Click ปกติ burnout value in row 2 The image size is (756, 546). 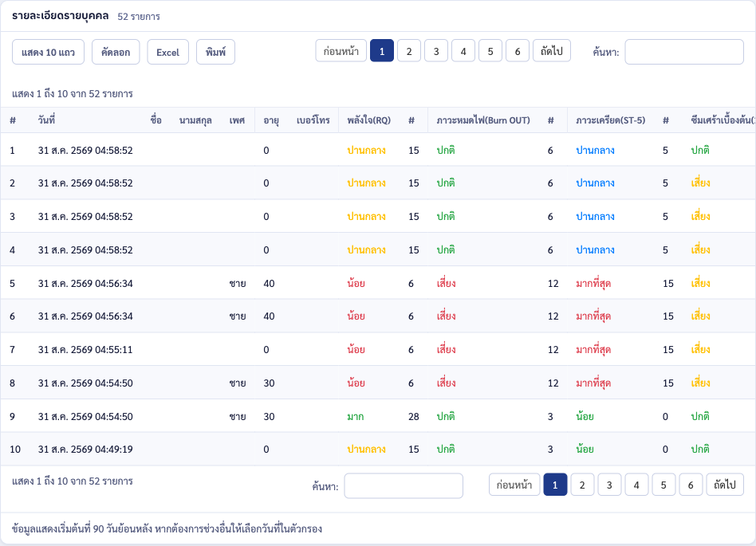pyautogui.click(x=446, y=183)
